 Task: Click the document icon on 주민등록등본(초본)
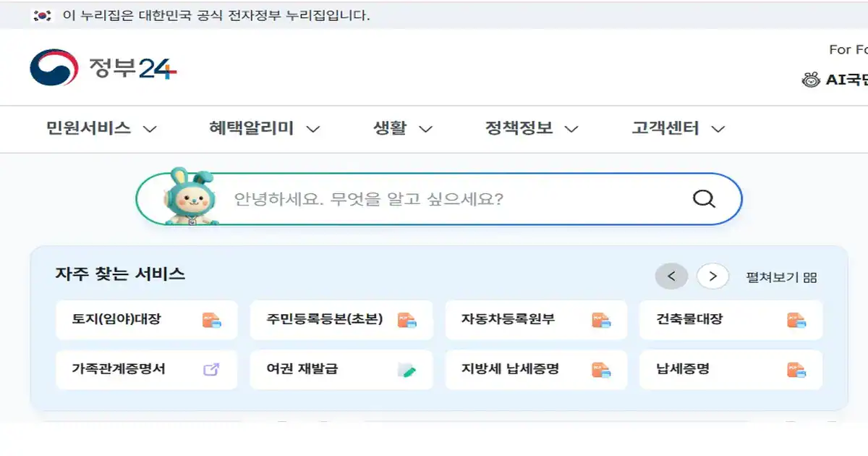407,320
